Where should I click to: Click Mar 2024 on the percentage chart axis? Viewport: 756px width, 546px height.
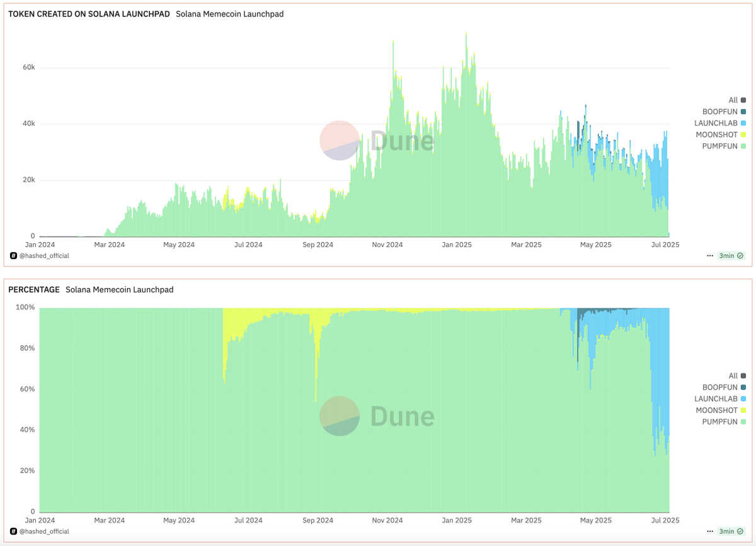[109, 520]
